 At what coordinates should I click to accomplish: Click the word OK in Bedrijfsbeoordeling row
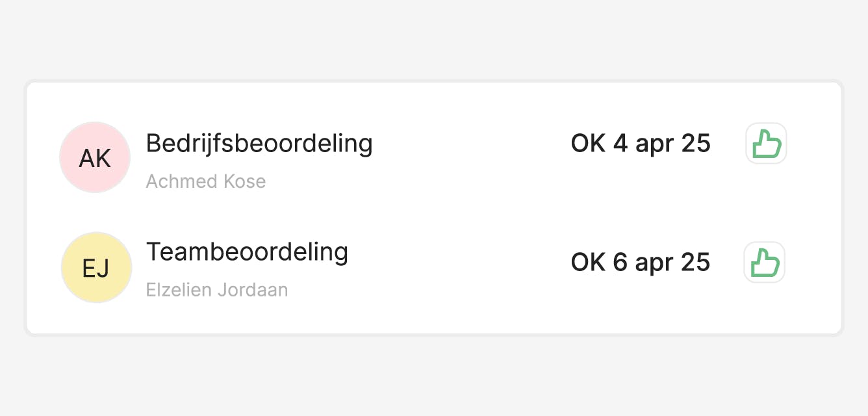pyautogui.click(x=588, y=144)
